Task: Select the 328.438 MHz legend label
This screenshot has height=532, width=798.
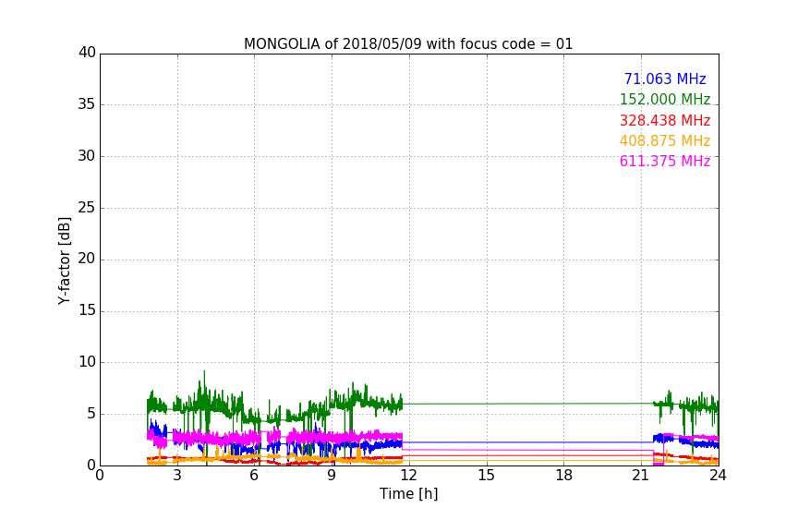Action: pyautogui.click(x=665, y=120)
